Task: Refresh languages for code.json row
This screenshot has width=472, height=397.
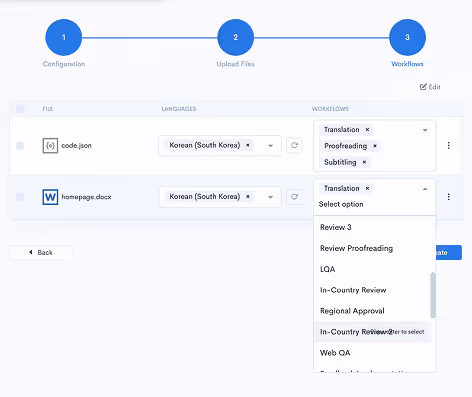Action: pyautogui.click(x=294, y=145)
